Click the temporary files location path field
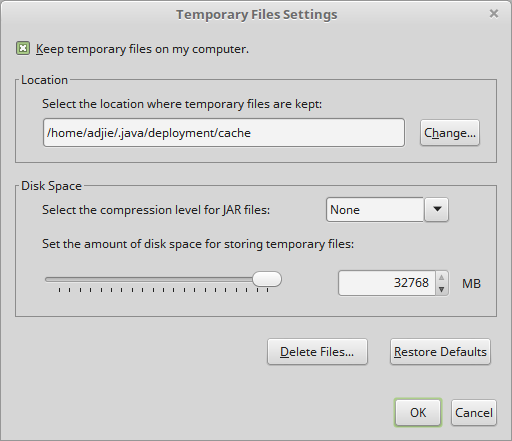The height and width of the screenshot is (441, 512). pos(224,133)
